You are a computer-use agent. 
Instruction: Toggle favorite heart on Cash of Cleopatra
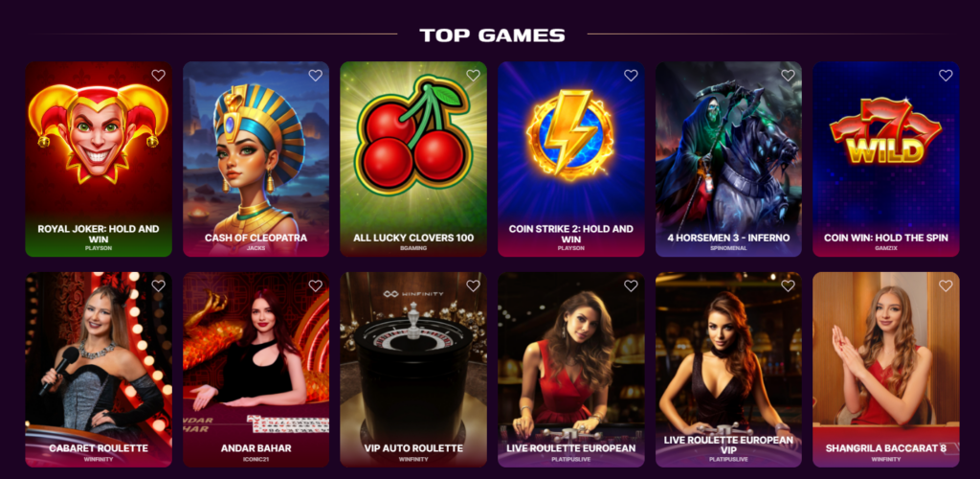coord(316,76)
